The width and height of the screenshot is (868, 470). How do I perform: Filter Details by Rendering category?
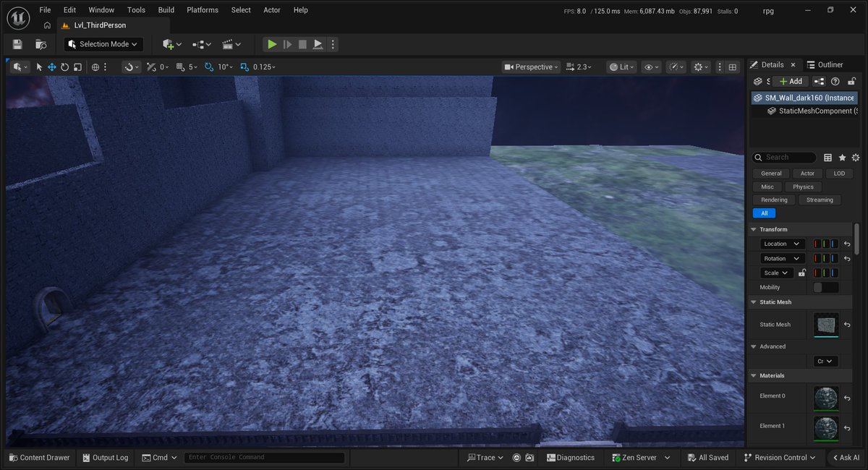pyautogui.click(x=774, y=200)
